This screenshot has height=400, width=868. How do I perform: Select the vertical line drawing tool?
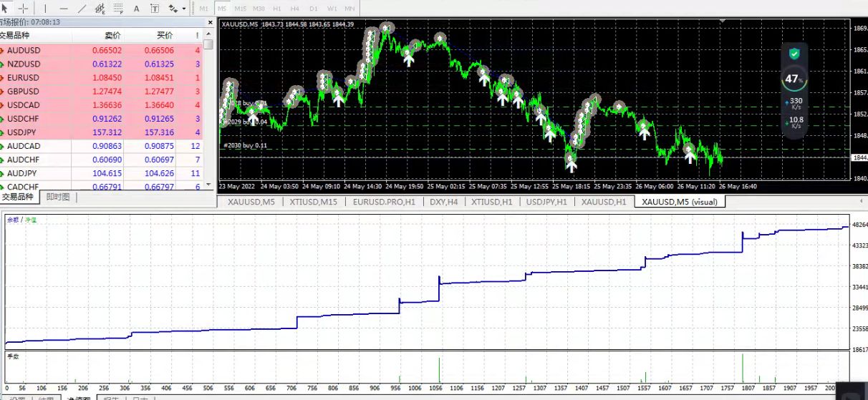pos(44,8)
